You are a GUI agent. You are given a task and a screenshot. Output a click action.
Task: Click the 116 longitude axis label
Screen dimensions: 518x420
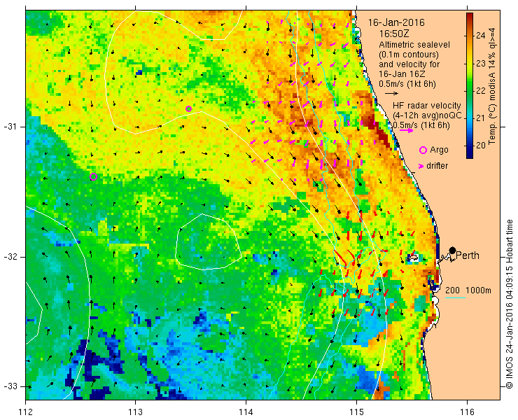[x=467, y=412]
